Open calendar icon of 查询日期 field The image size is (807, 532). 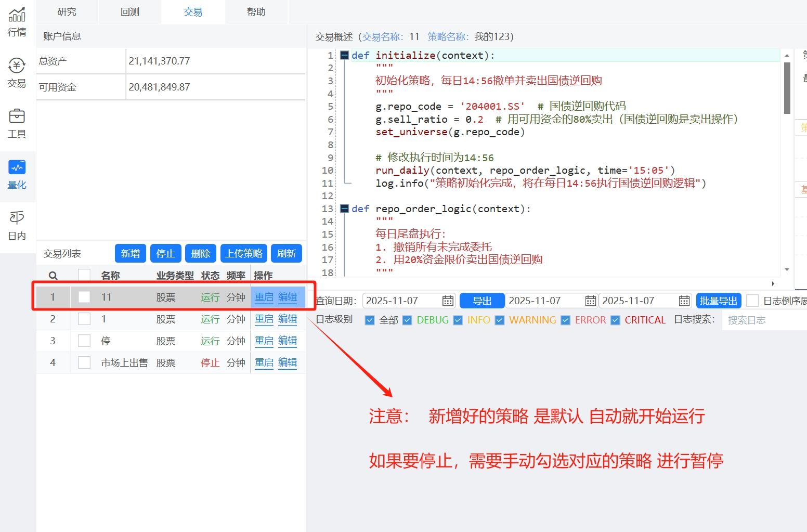pos(448,301)
